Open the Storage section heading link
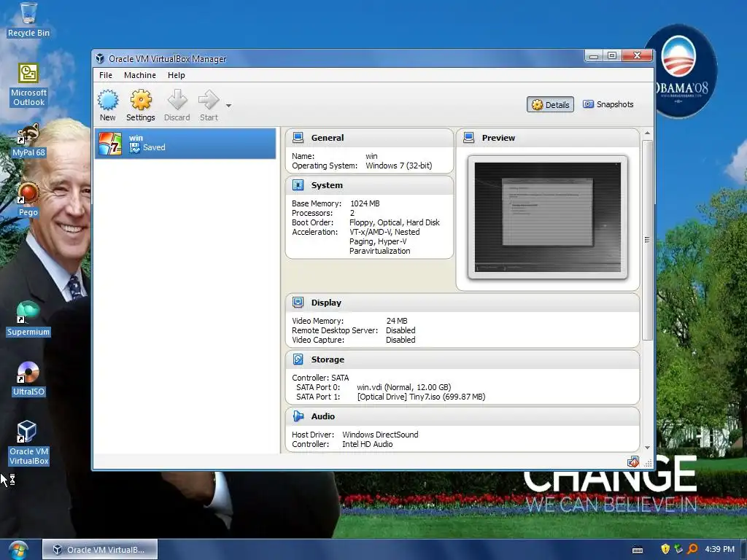Screen dimensions: 747x560 tap(328, 359)
